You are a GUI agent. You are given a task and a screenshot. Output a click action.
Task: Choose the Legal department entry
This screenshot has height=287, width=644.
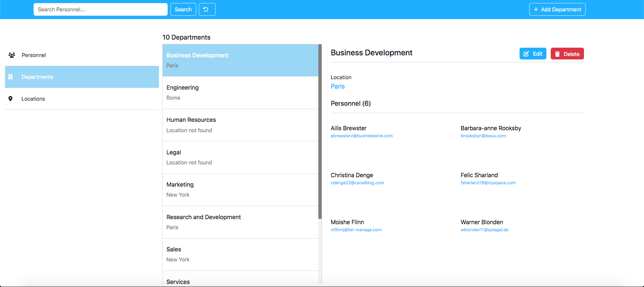click(240, 157)
